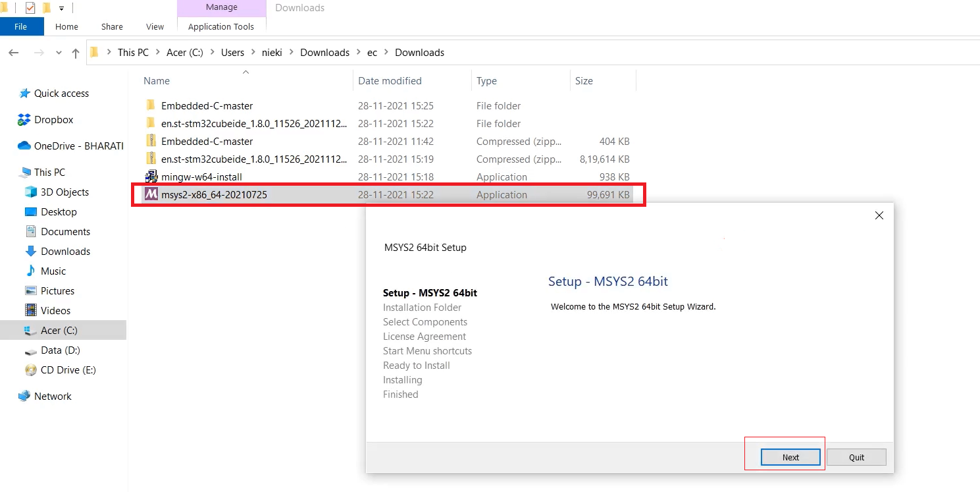Open Quick access in navigation pane
Image resolution: width=980 pixels, height=492 pixels.
coord(61,94)
